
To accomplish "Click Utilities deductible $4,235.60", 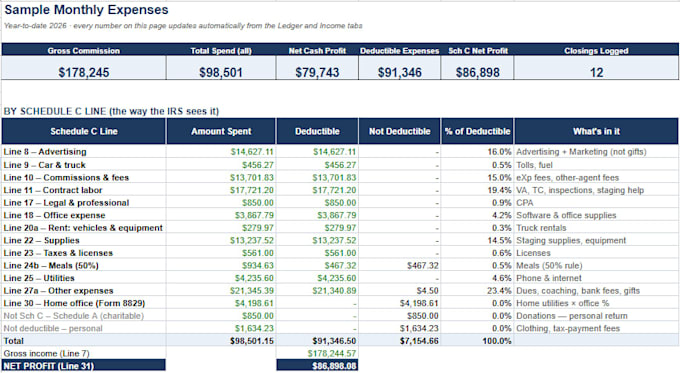I will click(x=337, y=278).
